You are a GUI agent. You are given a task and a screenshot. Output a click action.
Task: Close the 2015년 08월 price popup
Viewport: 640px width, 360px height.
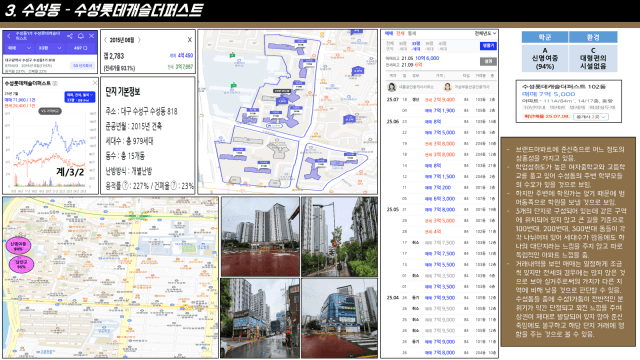pyautogui.click(x=189, y=40)
